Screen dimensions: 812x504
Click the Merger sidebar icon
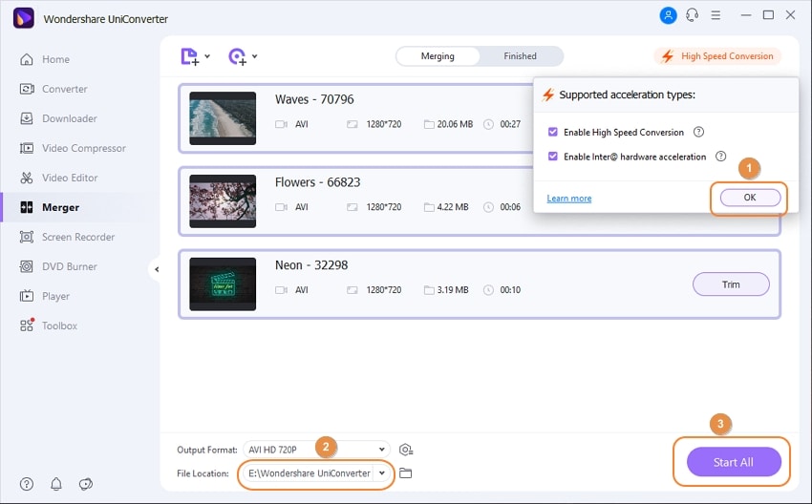27,207
